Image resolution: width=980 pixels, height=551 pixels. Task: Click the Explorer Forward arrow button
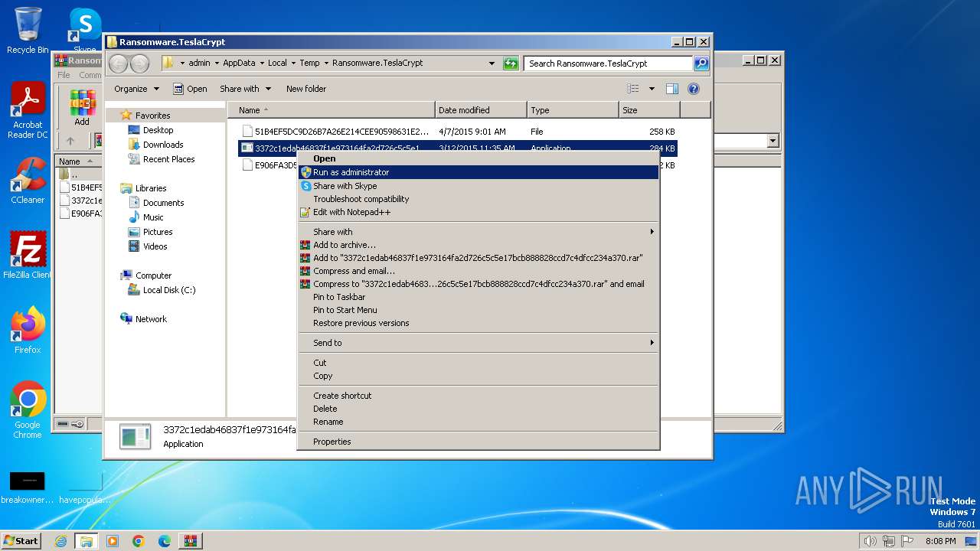pos(139,64)
